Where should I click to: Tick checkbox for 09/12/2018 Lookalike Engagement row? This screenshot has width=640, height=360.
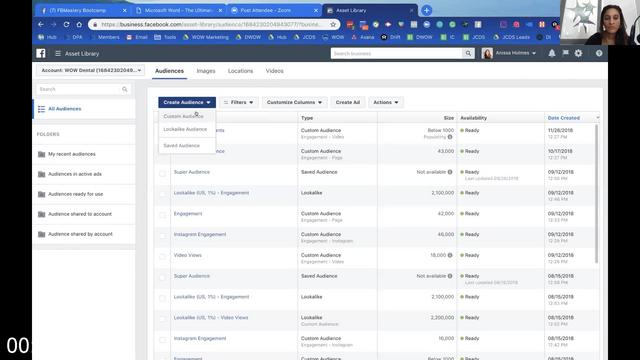[162, 194]
